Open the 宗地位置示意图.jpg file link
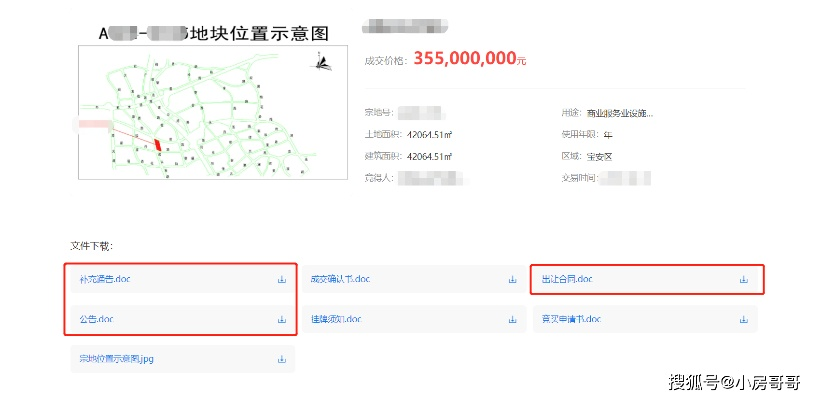The image size is (821, 400). [x=116, y=359]
